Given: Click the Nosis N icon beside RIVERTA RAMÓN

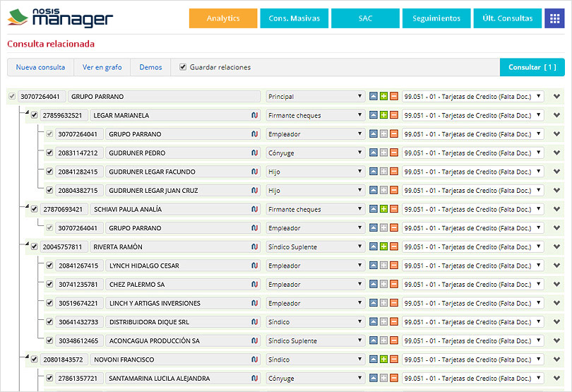Looking at the screenshot, I should [255, 247].
